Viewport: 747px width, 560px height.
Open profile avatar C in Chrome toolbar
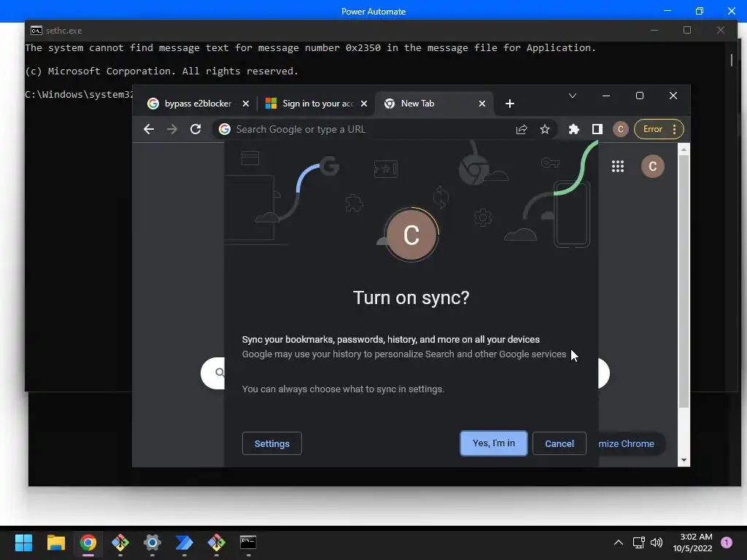620,129
